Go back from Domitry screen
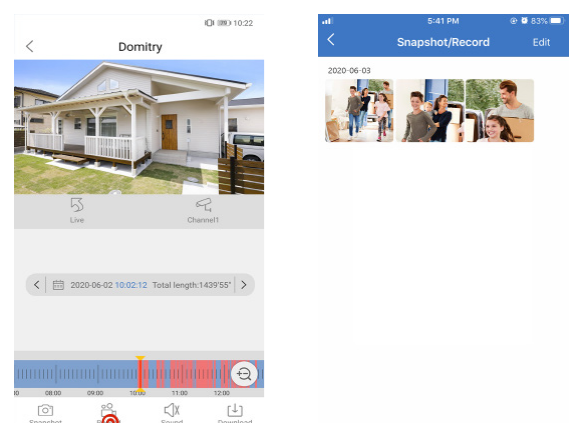This screenshot has width=583, height=437. point(30,46)
